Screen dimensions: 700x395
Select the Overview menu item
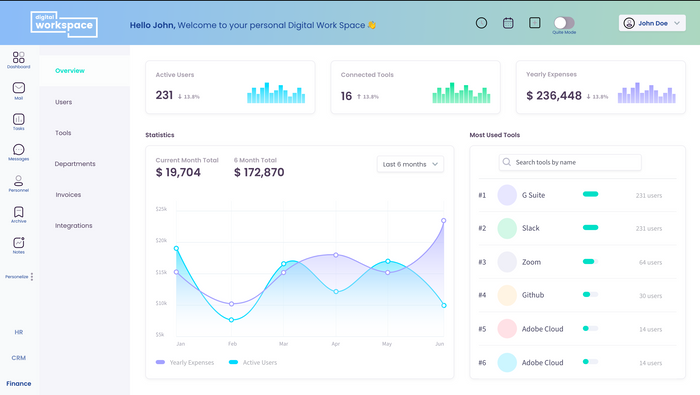(70, 71)
